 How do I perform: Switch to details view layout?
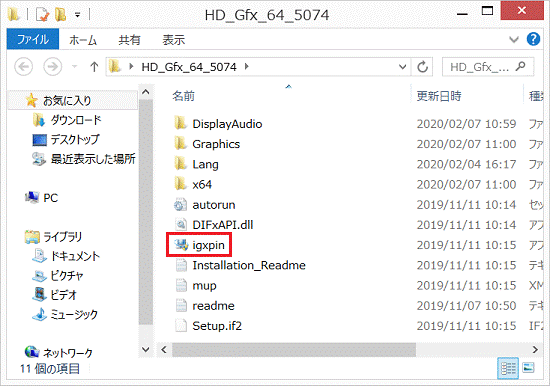coord(508,368)
